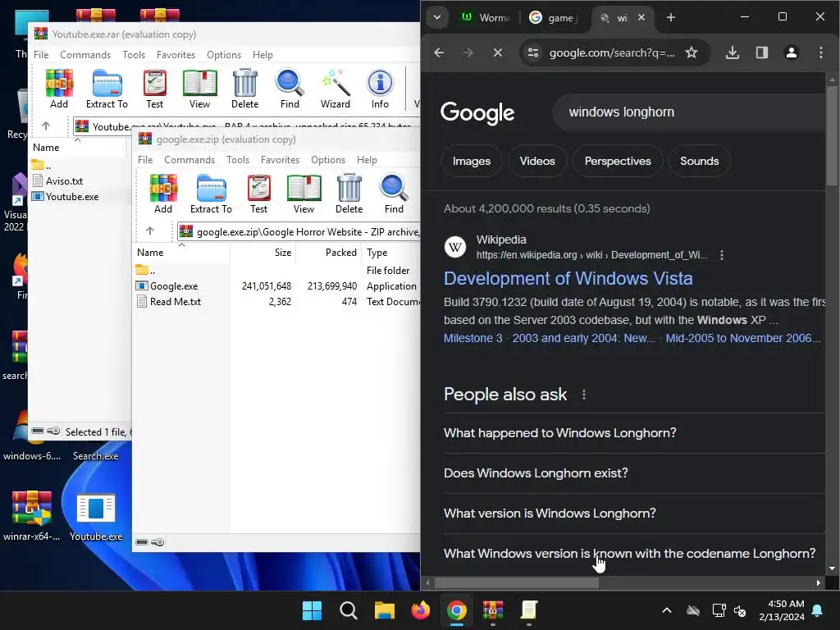Screen dimensions: 840x630
Task: Go up one folder in Youtube.exe.rar window
Action: click(x=46, y=126)
